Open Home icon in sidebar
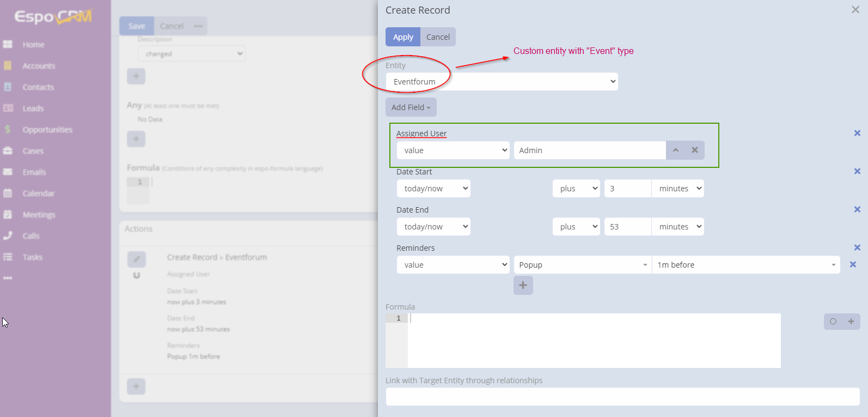The width and height of the screenshot is (868, 417). click(8, 44)
